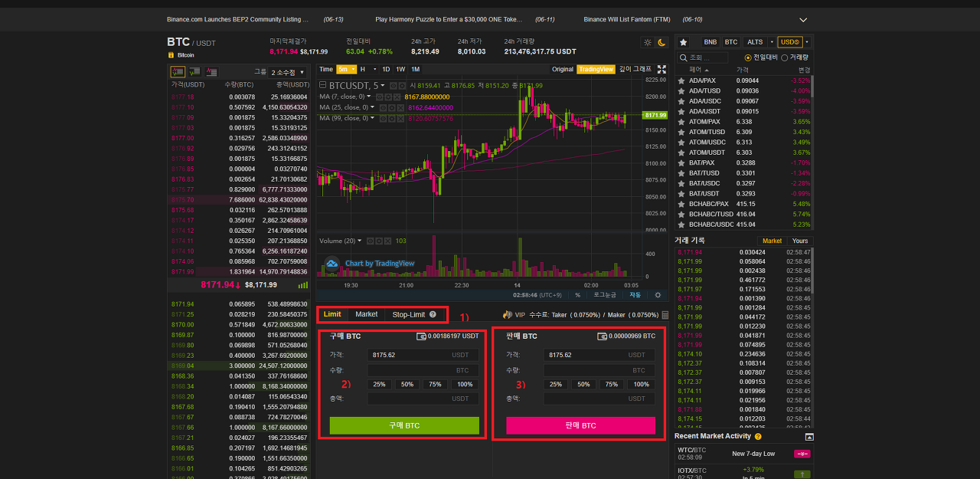
Task: Toggle BTCUSDT series visibility eye
Action: tap(393, 85)
